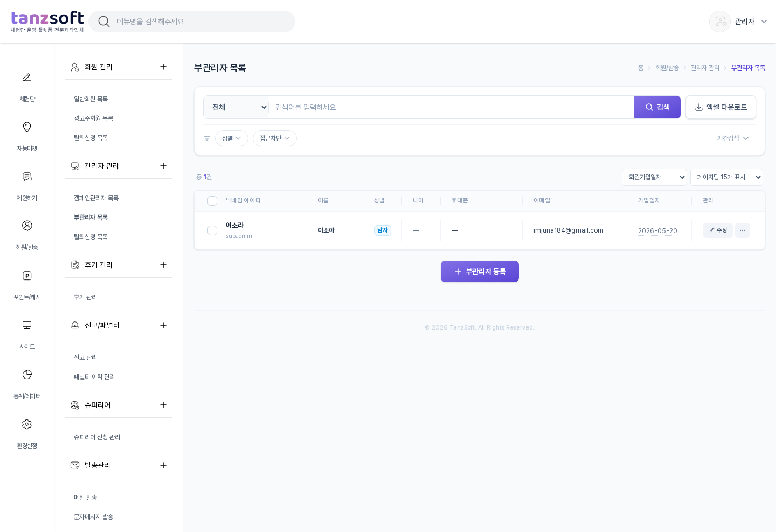Image resolution: width=776 pixels, height=532 pixels.
Task: Open the more options button for 이소라
Action: (x=743, y=230)
